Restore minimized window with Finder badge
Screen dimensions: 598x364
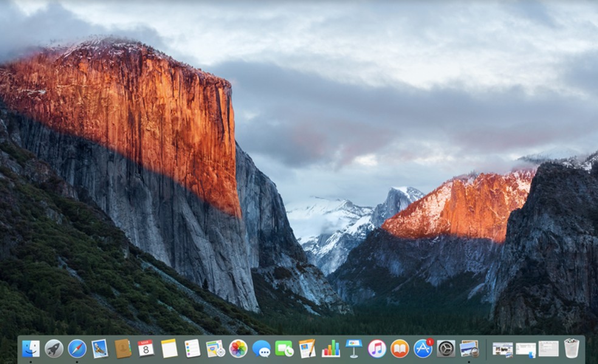526,350
